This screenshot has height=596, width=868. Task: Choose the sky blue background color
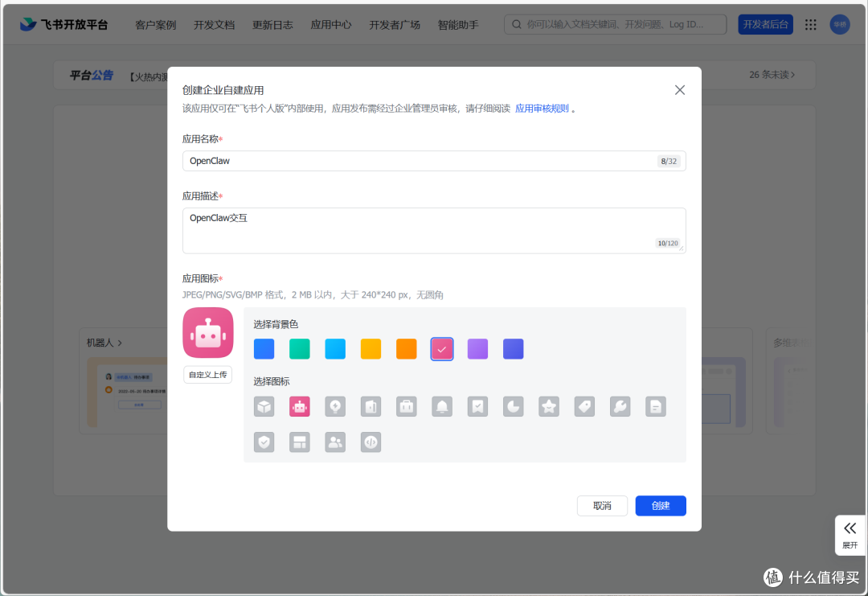[x=335, y=349]
